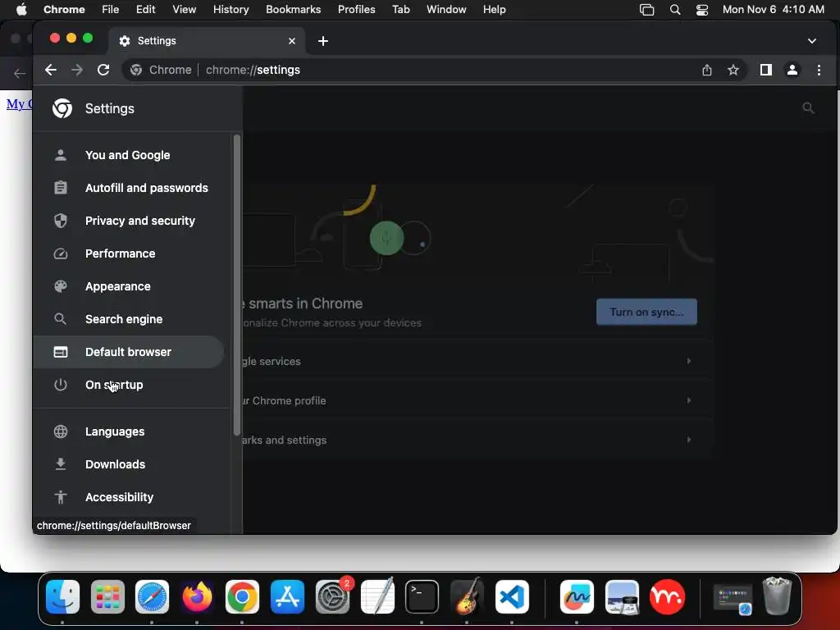The width and height of the screenshot is (840, 630).
Task: Open the Trash in the Dock
Action: tap(777, 596)
